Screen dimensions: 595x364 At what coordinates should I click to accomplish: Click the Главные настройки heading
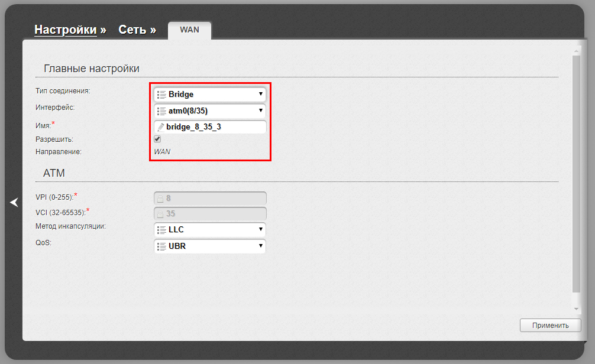point(92,69)
